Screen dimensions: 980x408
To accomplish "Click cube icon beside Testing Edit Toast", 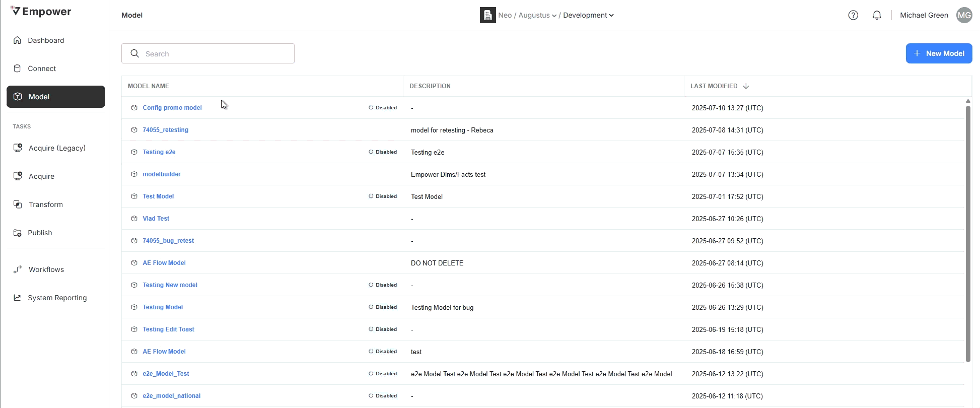I will [134, 329].
